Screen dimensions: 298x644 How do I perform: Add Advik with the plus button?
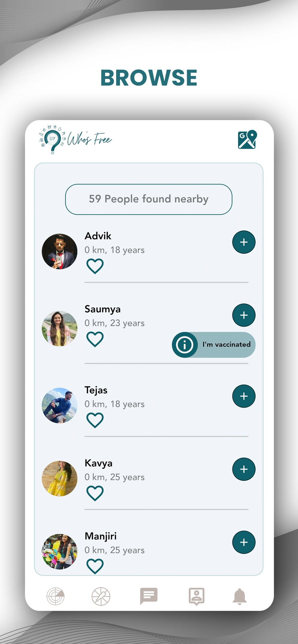(244, 242)
